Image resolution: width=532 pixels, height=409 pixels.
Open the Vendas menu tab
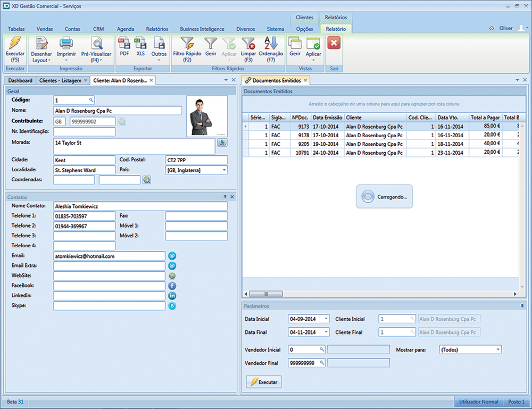point(45,29)
